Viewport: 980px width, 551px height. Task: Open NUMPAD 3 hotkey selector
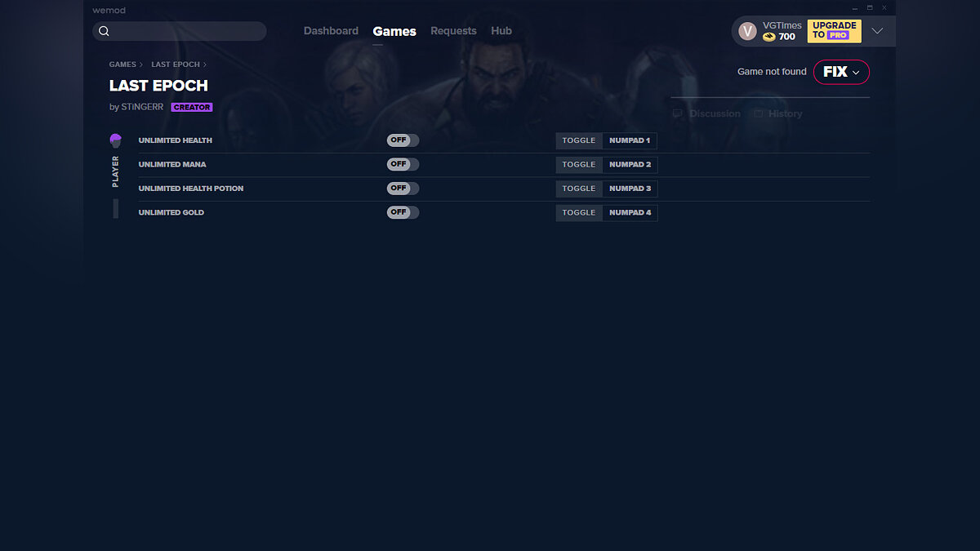(x=630, y=189)
